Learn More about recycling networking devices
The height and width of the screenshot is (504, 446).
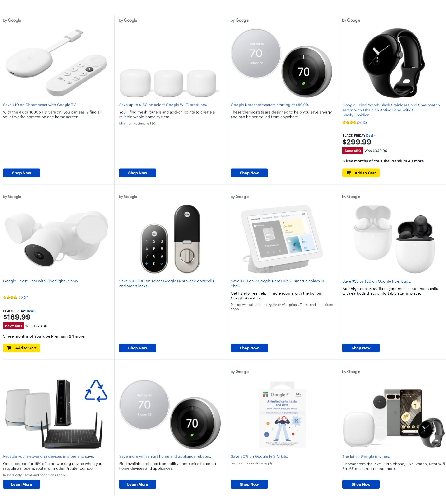(22, 484)
